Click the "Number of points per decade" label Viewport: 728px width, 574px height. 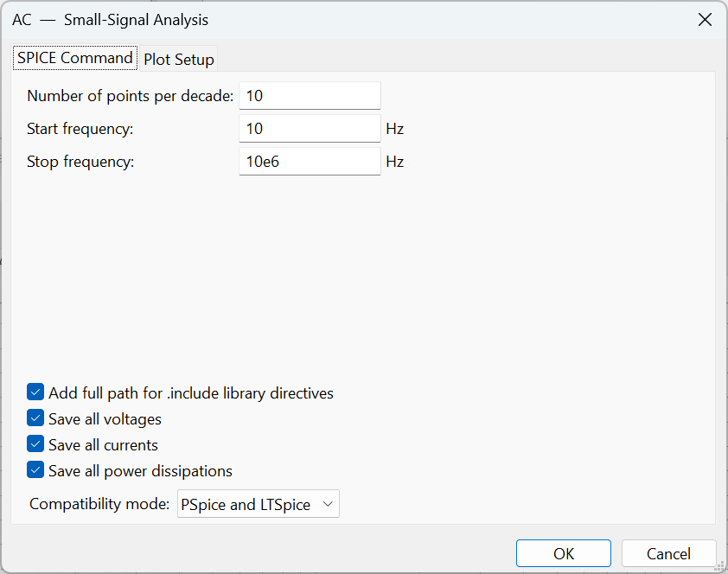click(x=131, y=96)
